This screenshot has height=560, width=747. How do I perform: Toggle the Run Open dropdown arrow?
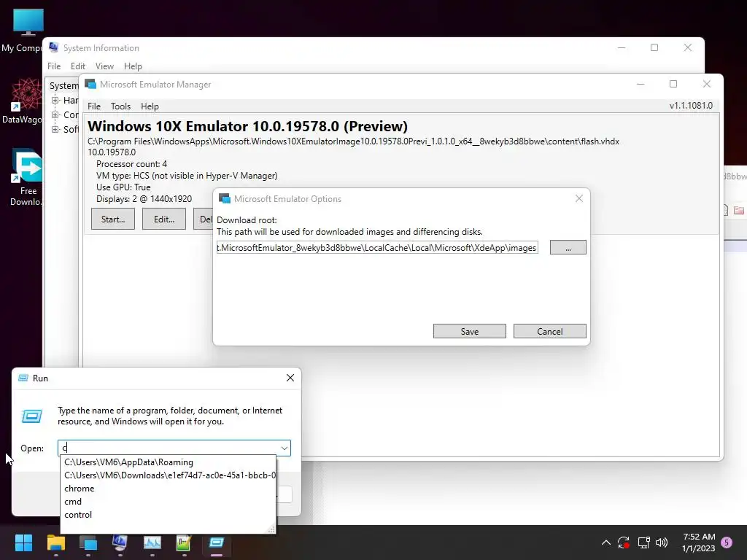coord(285,448)
